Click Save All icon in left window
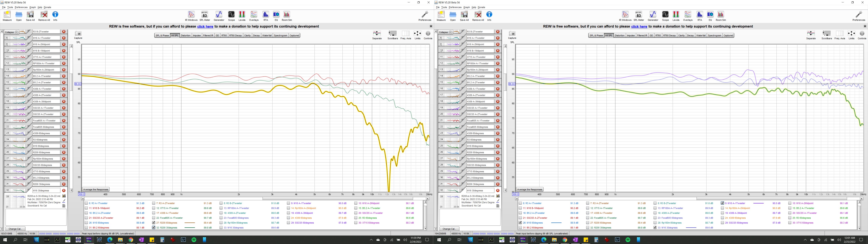868x244 pixels. pyautogui.click(x=30, y=15)
